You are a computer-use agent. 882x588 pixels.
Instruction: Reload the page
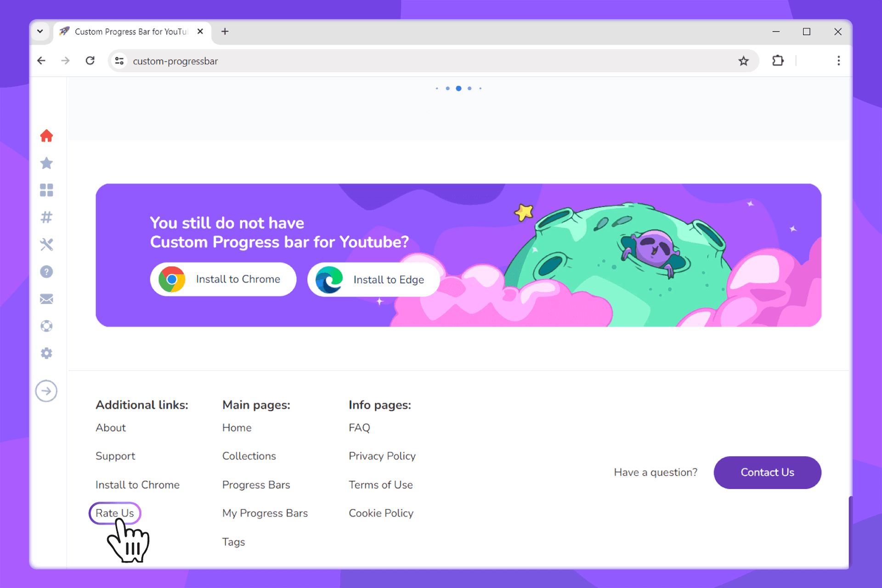[x=90, y=61]
